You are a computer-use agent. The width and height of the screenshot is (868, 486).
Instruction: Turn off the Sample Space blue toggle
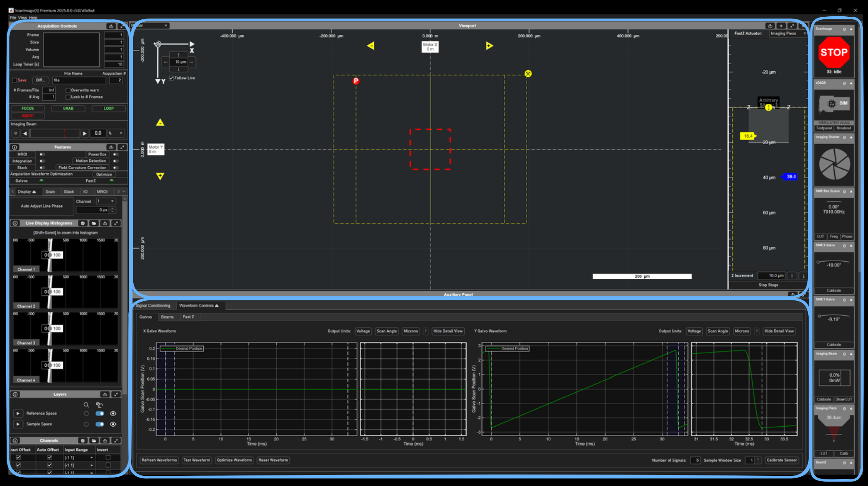click(x=100, y=424)
